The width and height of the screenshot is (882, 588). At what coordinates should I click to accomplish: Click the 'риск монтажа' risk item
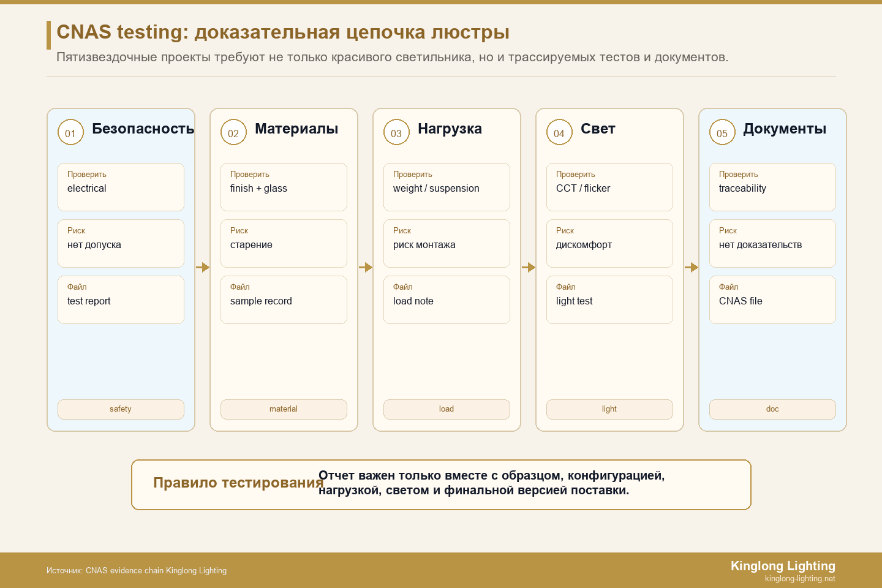coord(447,243)
